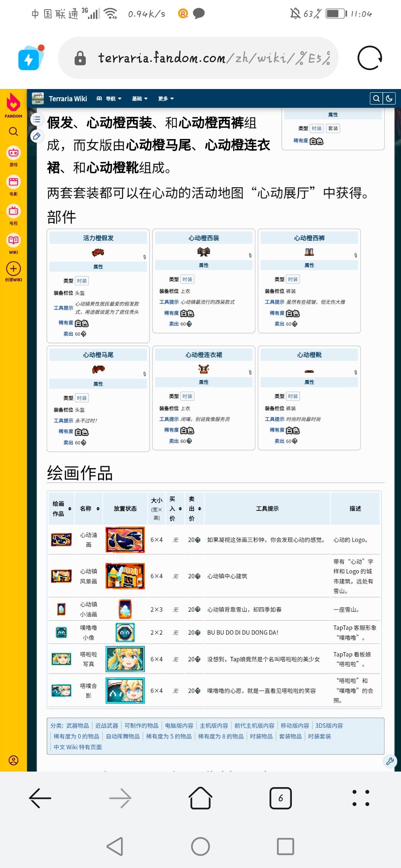Open the wrench tools icon

point(390,761)
